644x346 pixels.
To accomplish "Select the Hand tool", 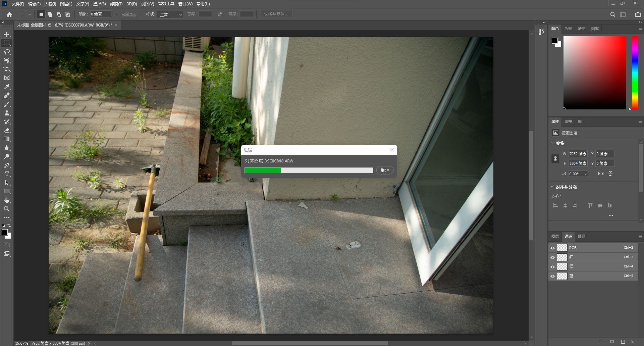I will tap(7, 200).
